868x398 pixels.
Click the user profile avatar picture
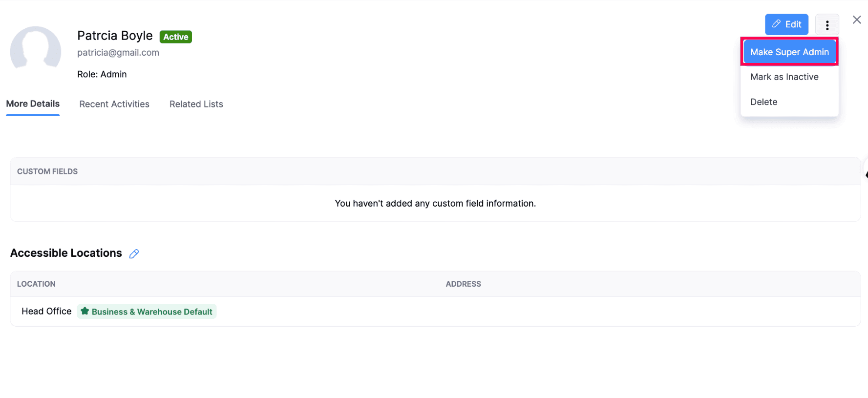(36, 50)
